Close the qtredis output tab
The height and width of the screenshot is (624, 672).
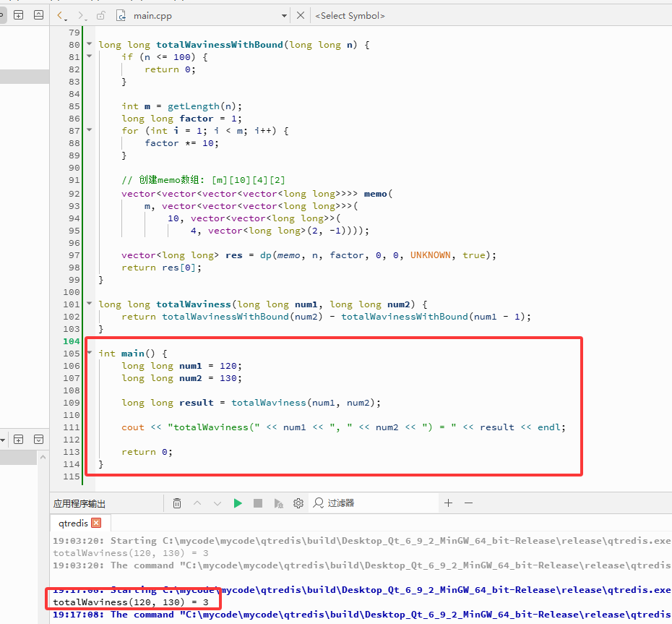(x=96, y=523)
